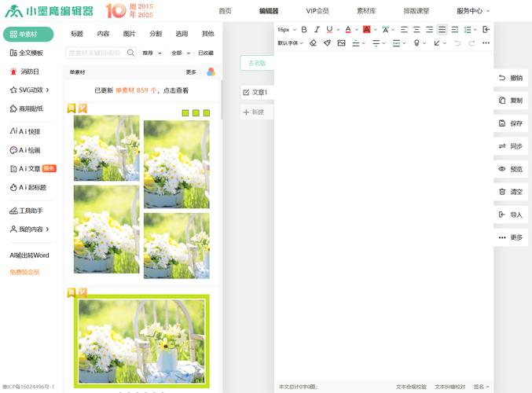Align text to the left
532x393 pixels.
click(x=404, y=30)
